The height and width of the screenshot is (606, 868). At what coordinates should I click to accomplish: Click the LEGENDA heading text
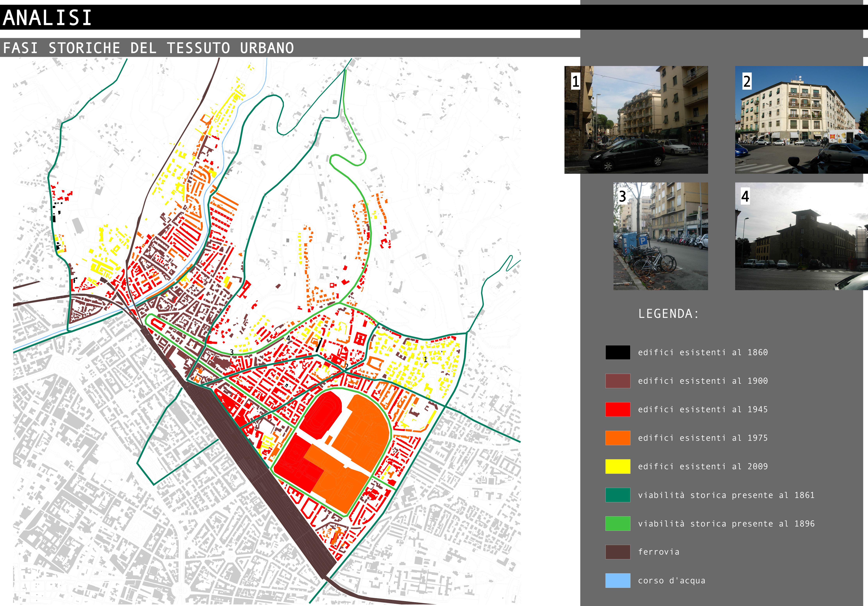click(668, 314)
